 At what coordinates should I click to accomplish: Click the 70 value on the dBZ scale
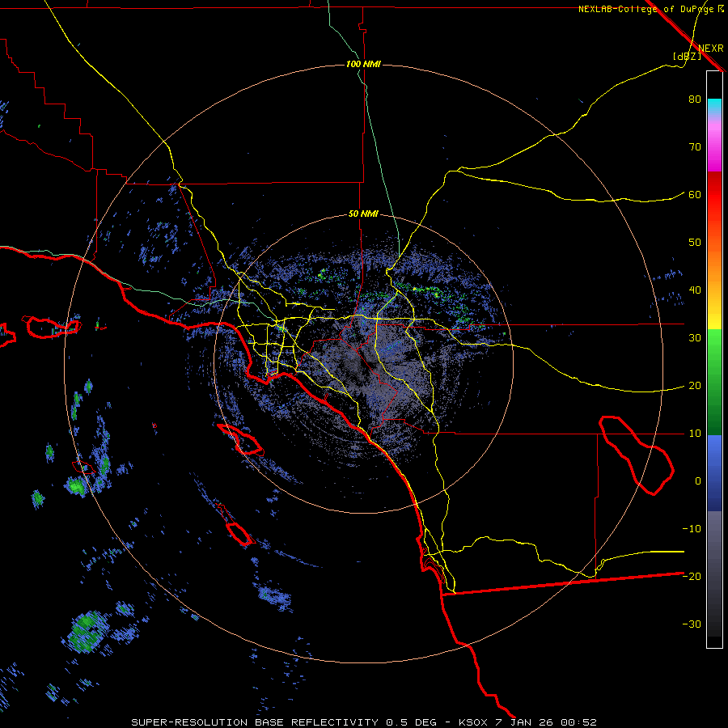(x=695, y=147)
